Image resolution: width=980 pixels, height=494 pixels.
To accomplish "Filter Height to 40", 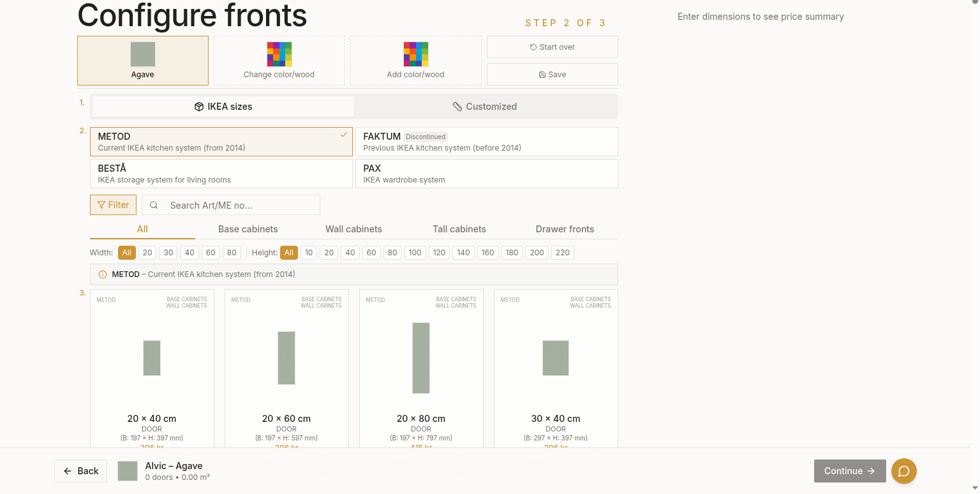I will [350, 253].
